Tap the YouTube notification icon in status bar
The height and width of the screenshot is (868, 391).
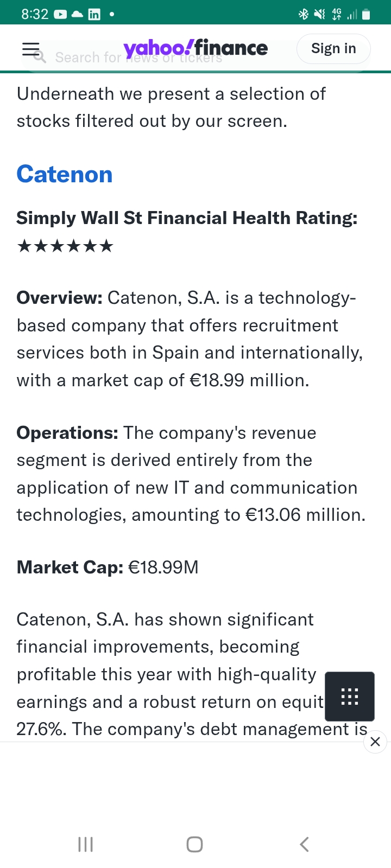point(60,15)
